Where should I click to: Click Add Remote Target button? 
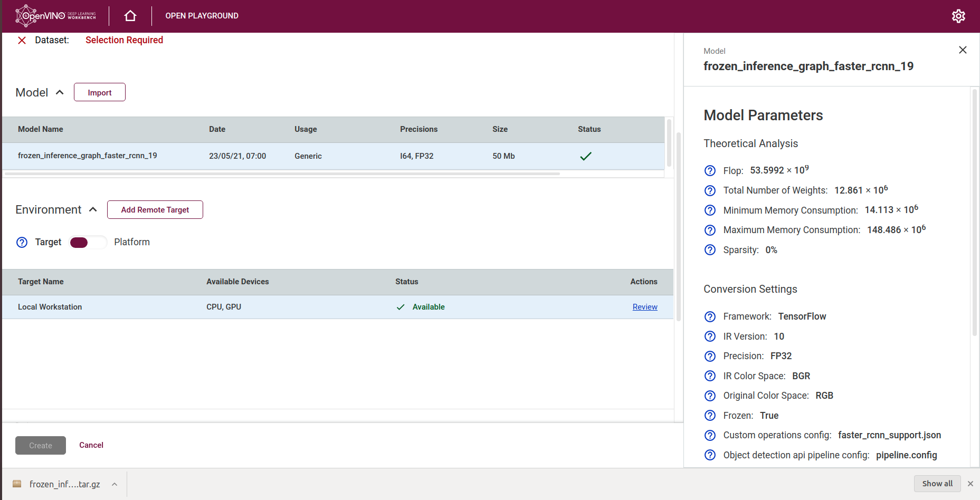pyautogui.click(x=155, y=209)
